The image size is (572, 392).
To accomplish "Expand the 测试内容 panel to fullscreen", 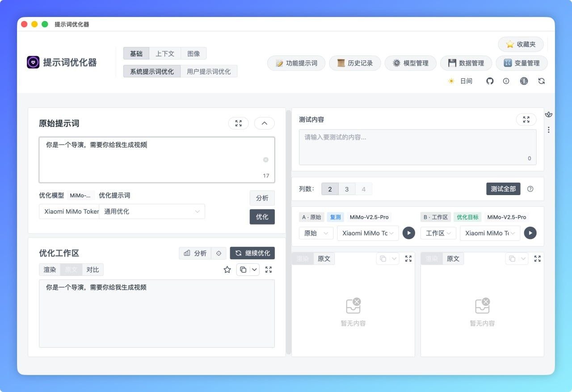I will pos(526,119).
